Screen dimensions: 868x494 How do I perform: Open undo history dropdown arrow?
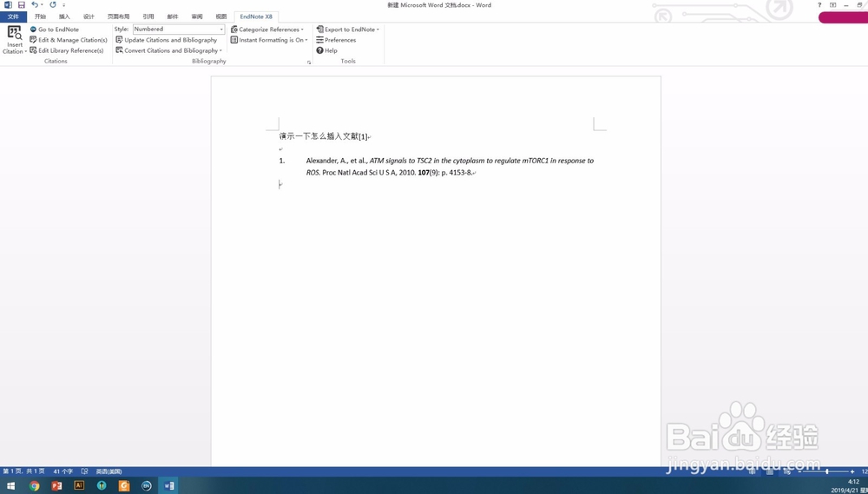click(x=42, y=5)
